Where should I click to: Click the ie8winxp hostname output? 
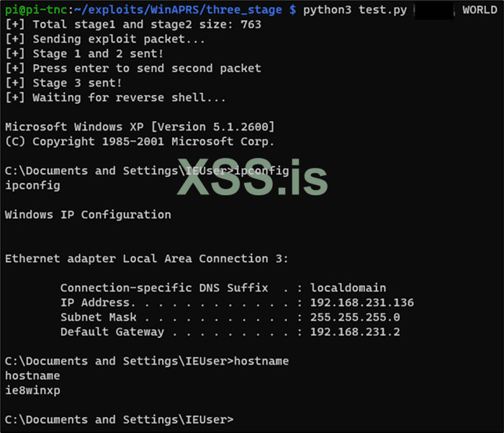[32, 390]
